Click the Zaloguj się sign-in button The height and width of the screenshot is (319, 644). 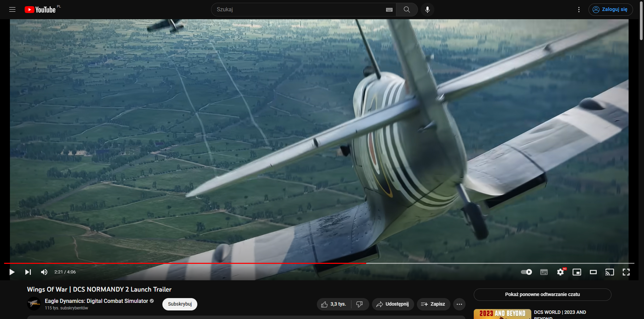tap(610, 10)
